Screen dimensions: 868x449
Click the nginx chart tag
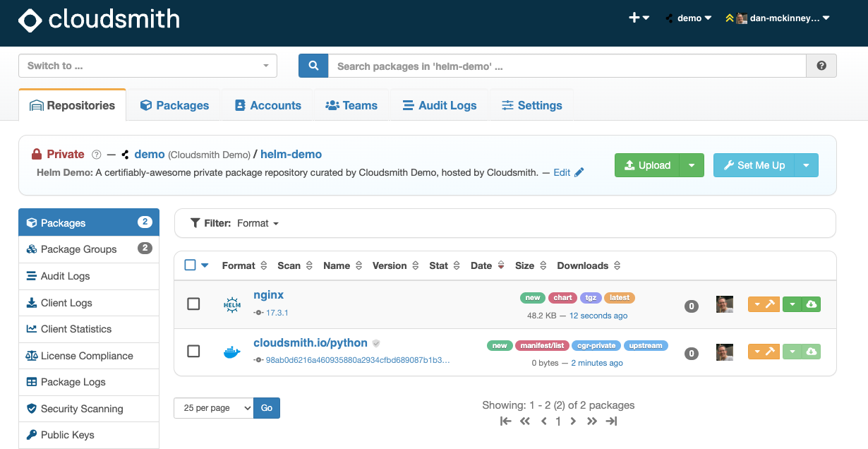coord(562,298)
